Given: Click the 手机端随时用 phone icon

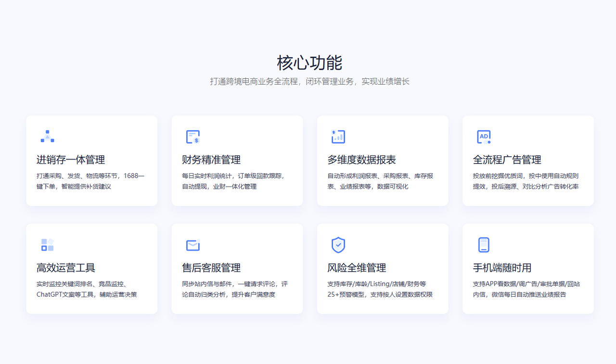Looking at the screenshot, I should pos(484,245).
